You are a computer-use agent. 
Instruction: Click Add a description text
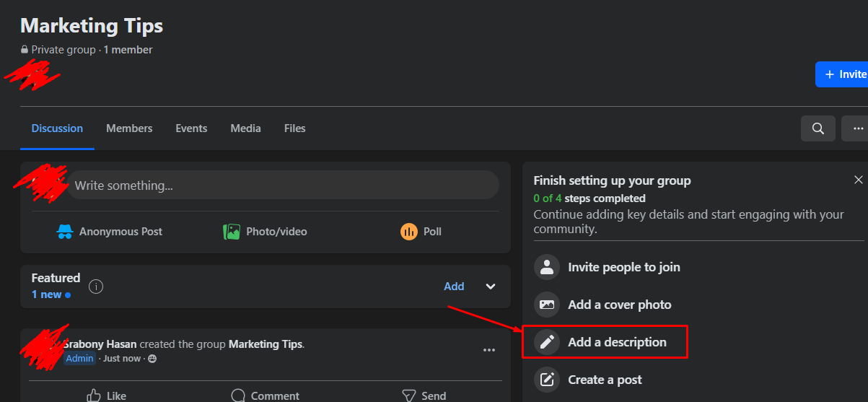tap(617, 342)
